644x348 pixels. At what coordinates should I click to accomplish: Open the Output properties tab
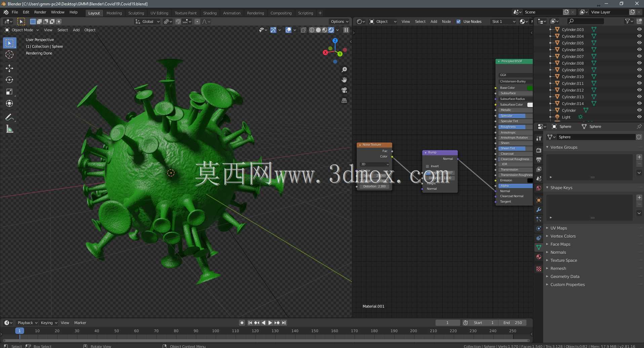tap(539, 160)
